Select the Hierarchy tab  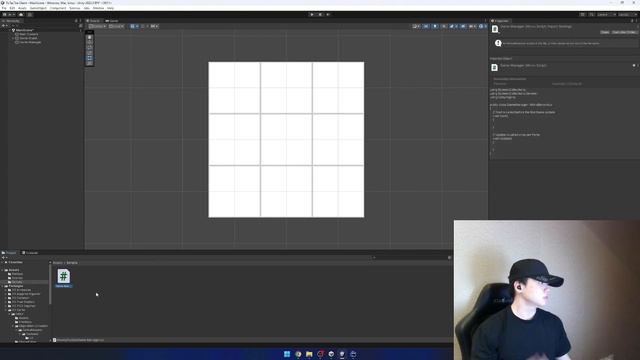tap(11, 21)
